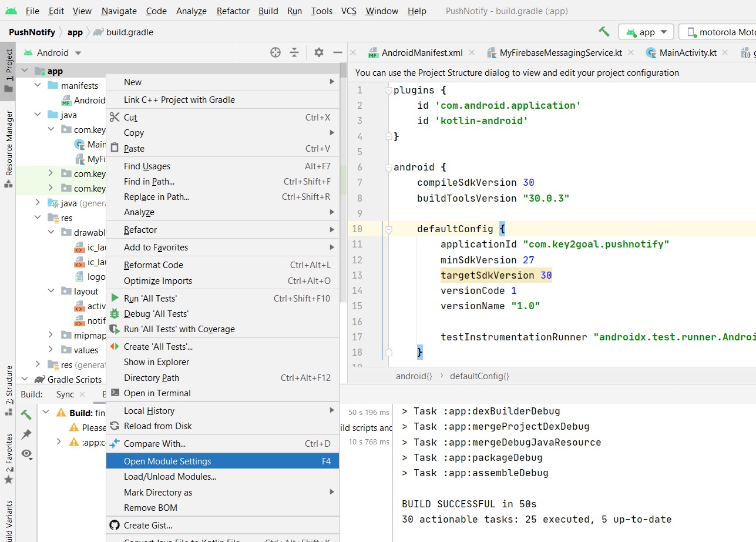Collapse the manifests folder in tree
The height and width of the screenshot is (542, 756).
click(38, 85)
